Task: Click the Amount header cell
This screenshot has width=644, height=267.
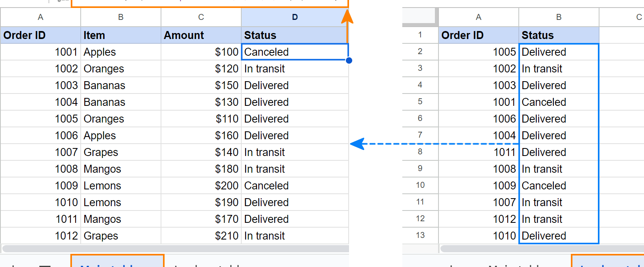Action: 201,35
